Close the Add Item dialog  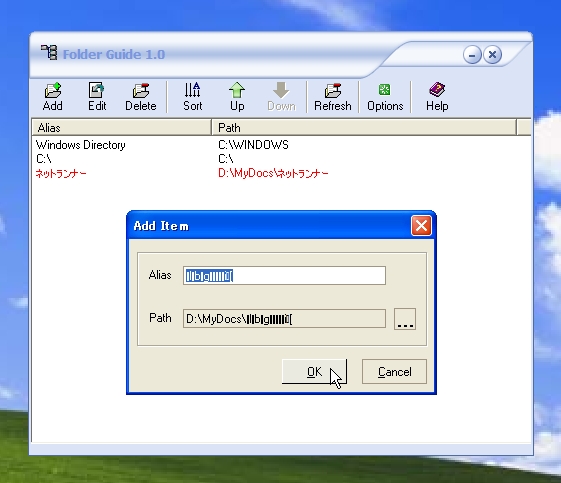pos(421,226)
